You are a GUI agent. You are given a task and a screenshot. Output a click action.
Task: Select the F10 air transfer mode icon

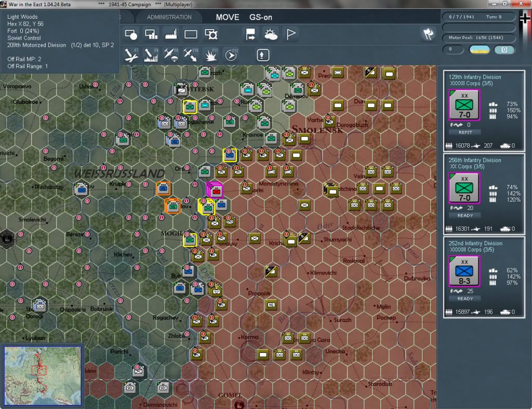click(x=191, y=55)
